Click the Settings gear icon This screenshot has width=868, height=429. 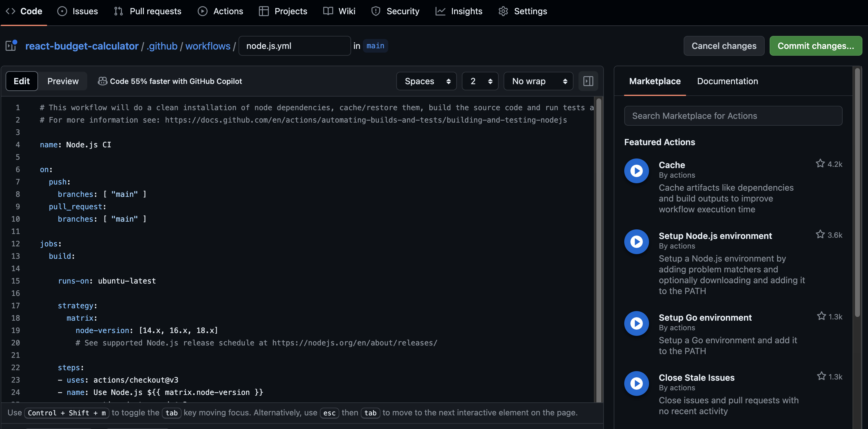click(x=503, y=11)
